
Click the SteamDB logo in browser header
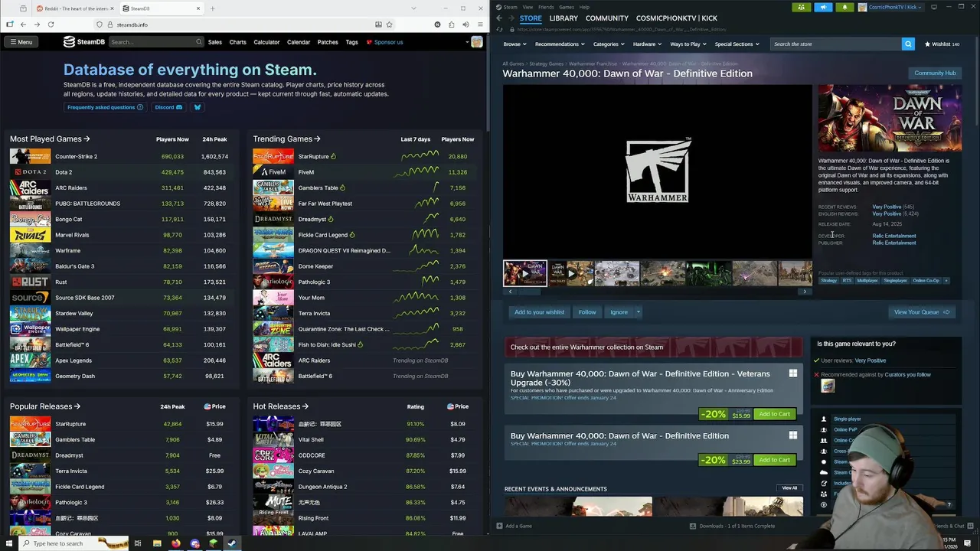(83, 42)
